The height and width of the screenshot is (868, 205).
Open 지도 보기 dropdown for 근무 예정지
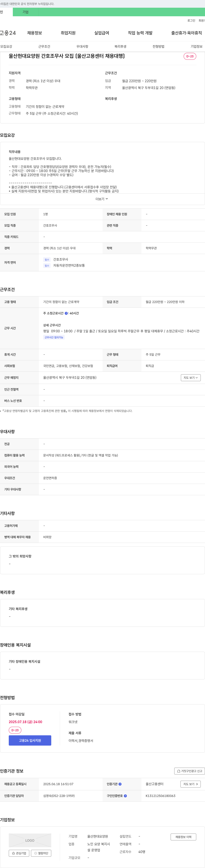click(190, 378)
